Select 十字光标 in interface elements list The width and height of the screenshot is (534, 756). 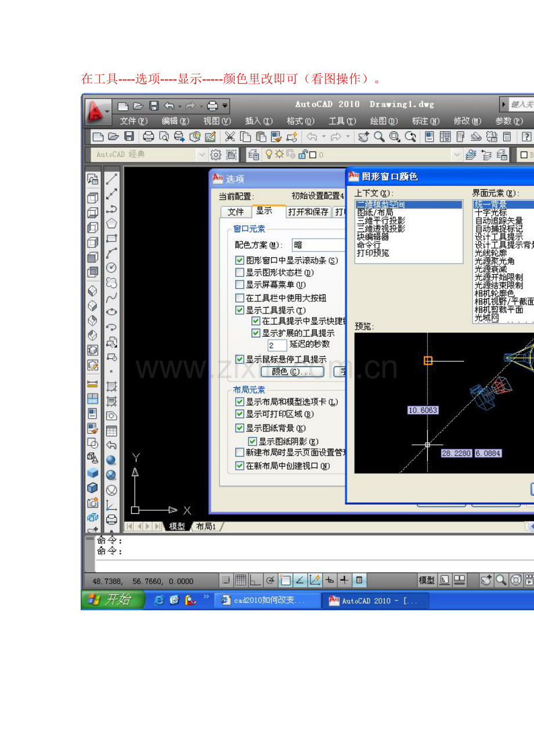coord(490,213)
